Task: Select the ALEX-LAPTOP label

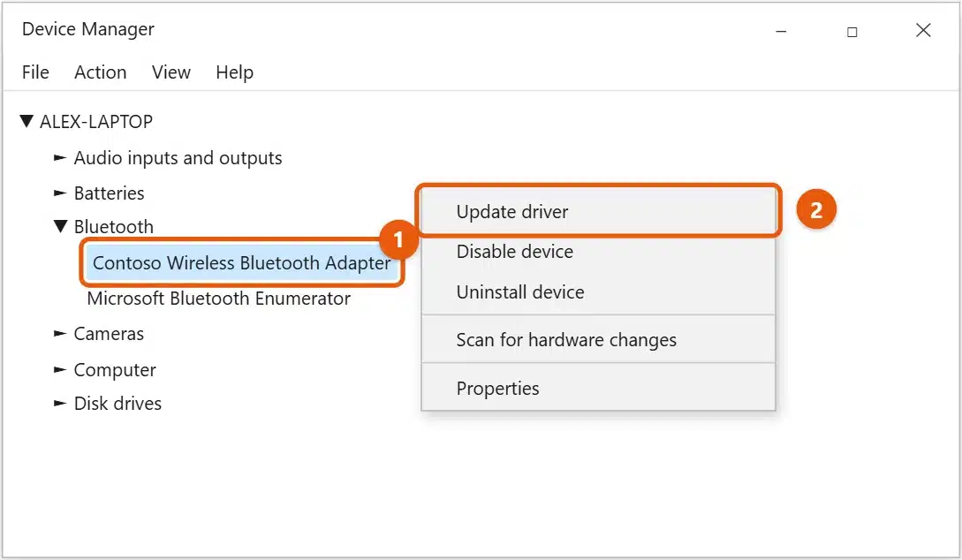Action: pos(96,121)
